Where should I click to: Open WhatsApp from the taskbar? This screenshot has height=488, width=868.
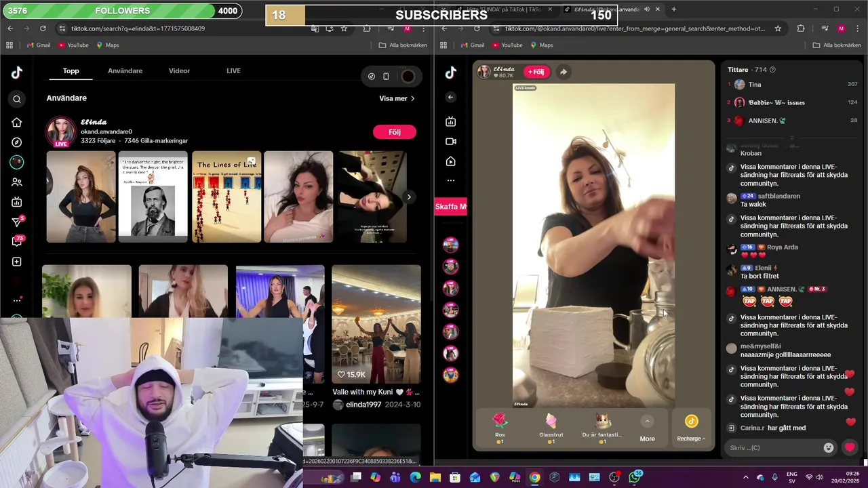(x=634, y=477)
